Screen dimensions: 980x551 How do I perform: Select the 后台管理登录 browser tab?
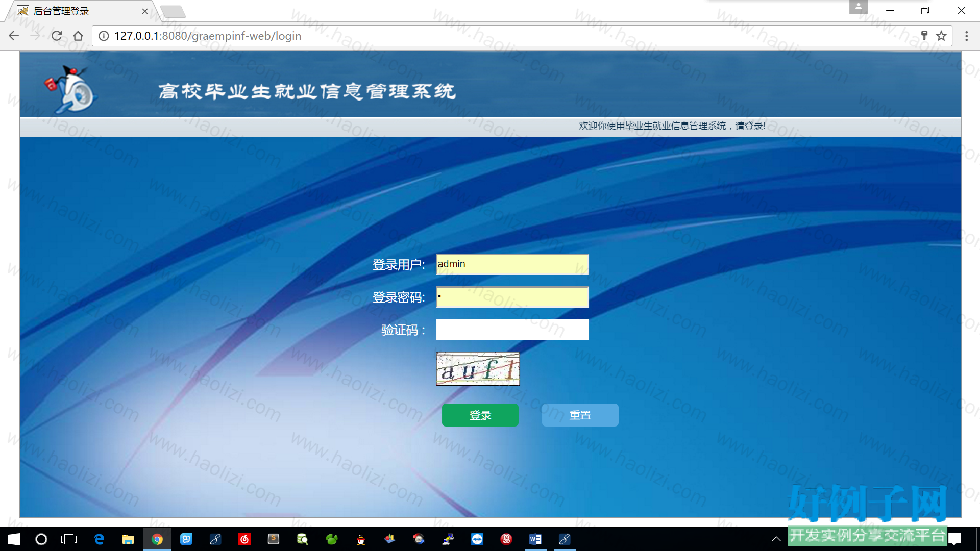coord(82,11)
